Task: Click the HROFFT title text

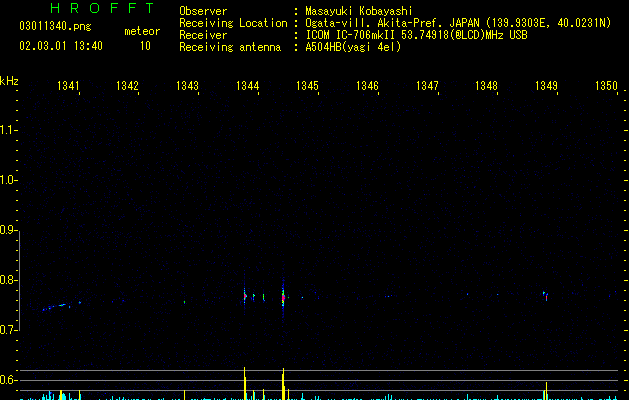Action: point(103,8)
